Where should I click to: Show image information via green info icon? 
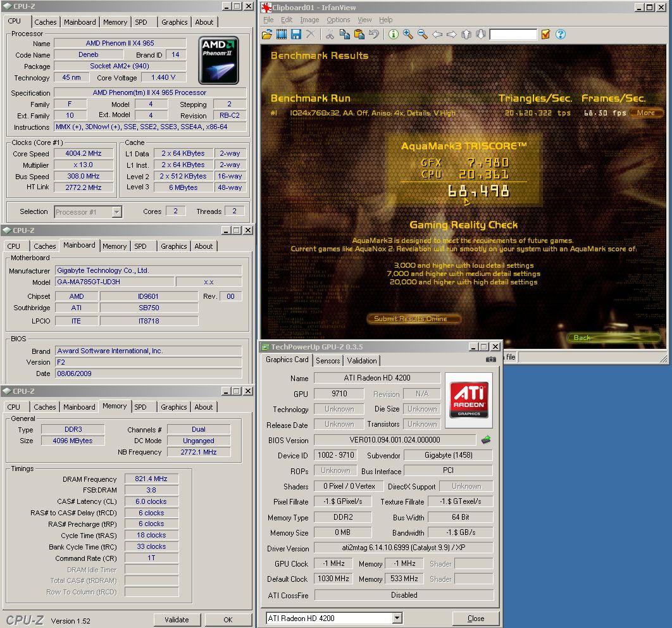(x=393, y=34)
